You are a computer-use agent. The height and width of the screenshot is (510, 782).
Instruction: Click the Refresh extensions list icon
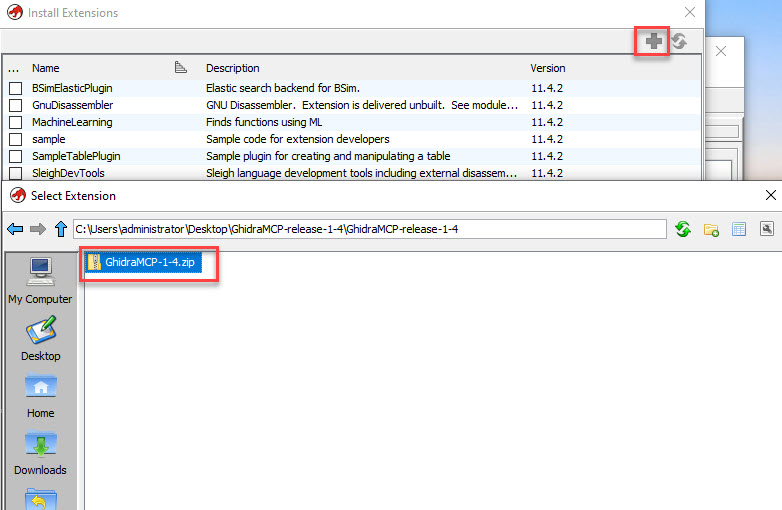pyautogui.click(x=679, y=41)
